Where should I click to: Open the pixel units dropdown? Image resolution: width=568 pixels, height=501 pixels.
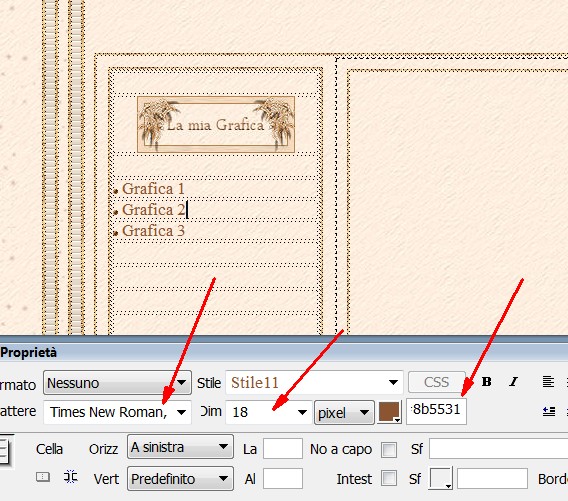coord(344,413)
